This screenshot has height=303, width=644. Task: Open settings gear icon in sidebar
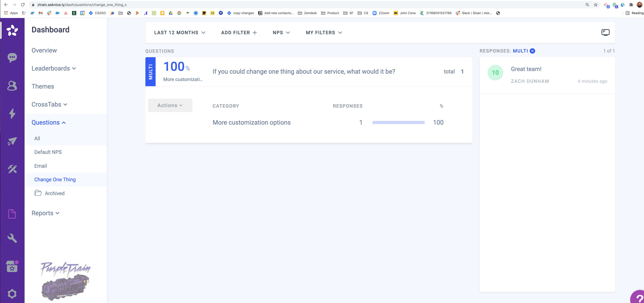(x=12, y=294)
